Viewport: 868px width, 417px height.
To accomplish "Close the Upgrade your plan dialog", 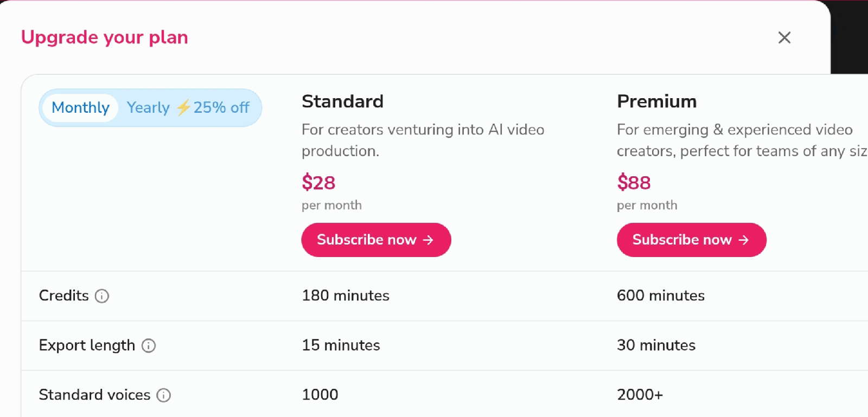I will [x=784, y=37].
